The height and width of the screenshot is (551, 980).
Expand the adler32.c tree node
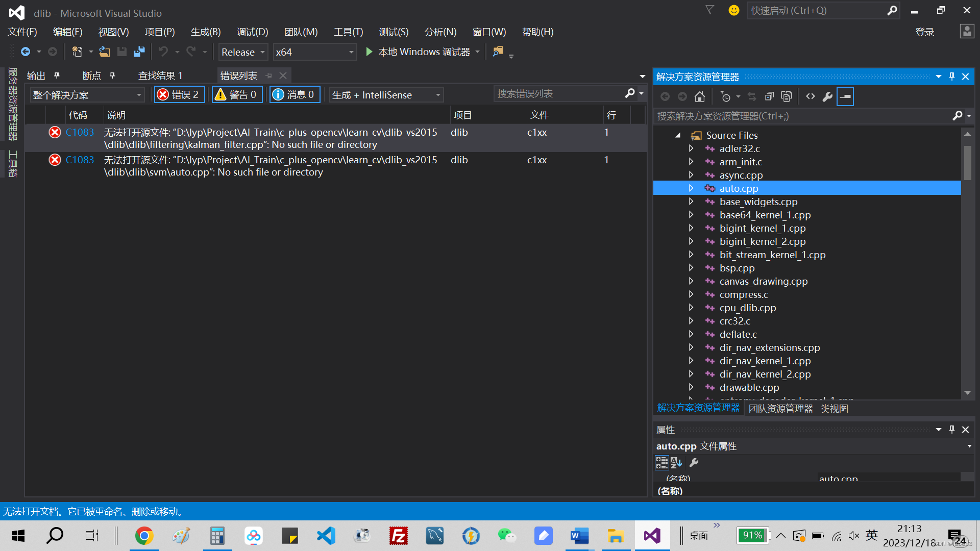(x=691, y=148)
